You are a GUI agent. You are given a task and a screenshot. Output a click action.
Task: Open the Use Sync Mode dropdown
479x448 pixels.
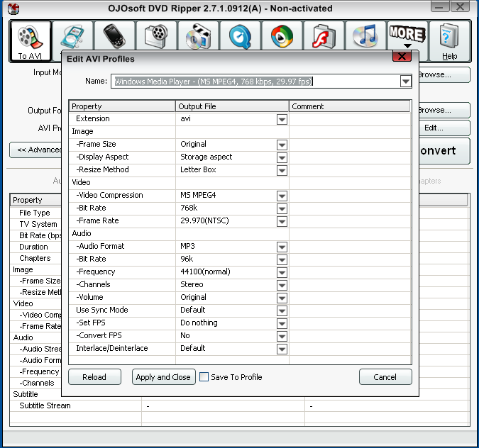282,311
